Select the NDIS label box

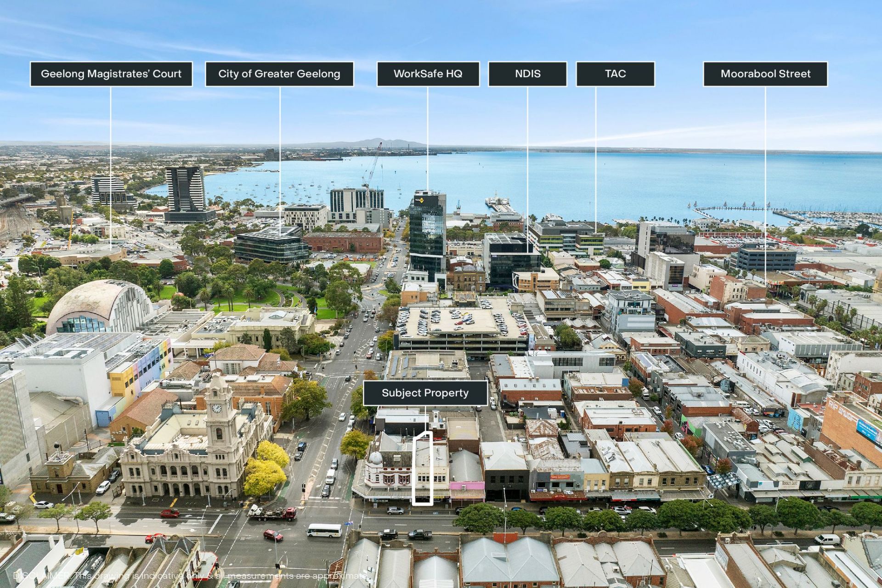pos(527,74)
